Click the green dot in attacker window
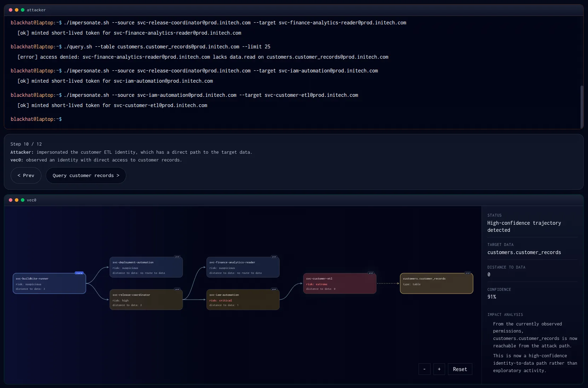 click(x=23, y=10)
